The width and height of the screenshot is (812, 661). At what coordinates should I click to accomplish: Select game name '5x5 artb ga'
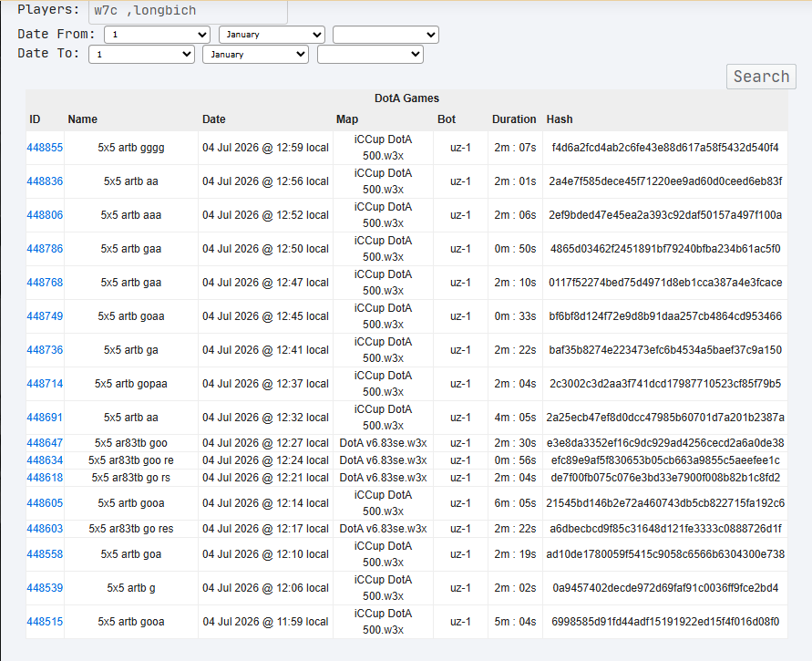tap(131, 350)
